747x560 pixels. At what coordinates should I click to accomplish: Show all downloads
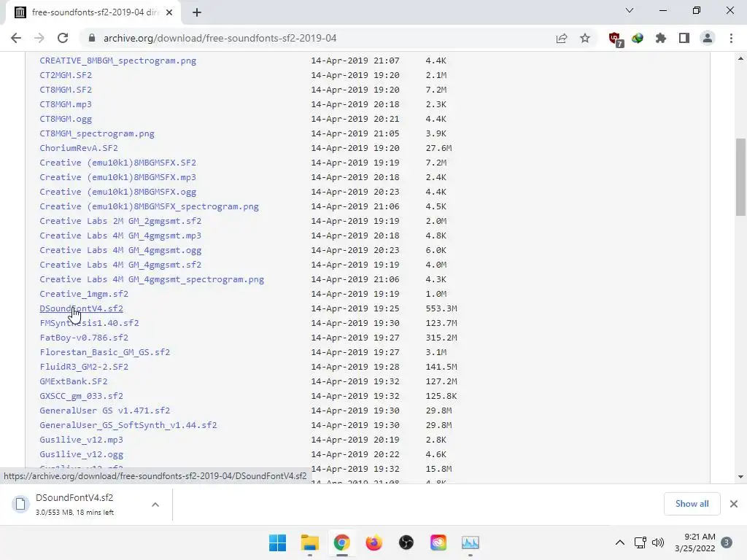tap(692, 504)
